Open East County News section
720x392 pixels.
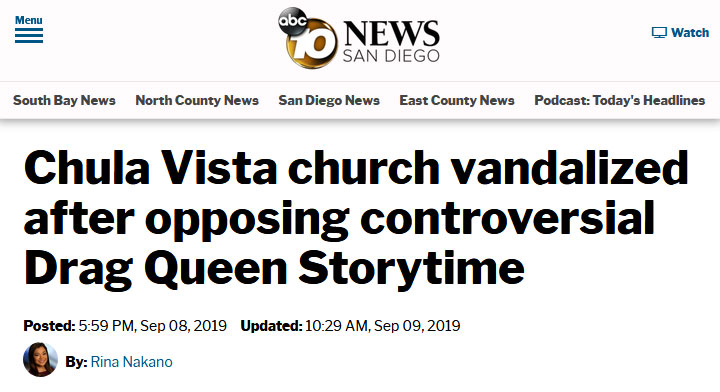tap(457, 100)
